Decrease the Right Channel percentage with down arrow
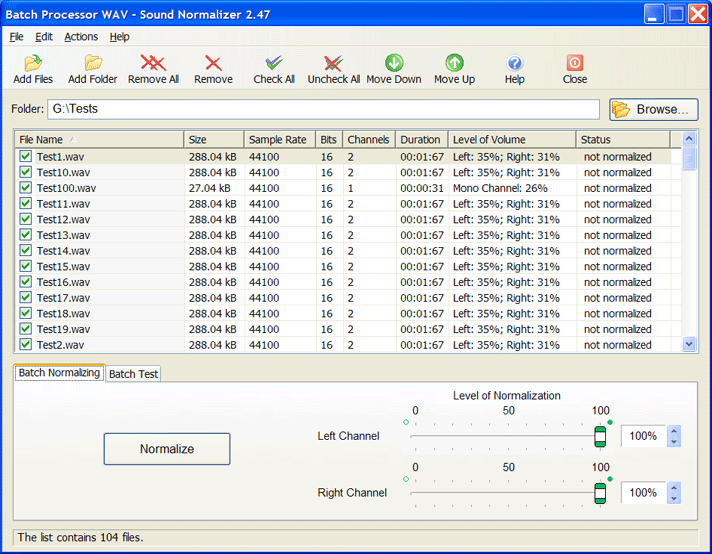 [x=674, y=498]
